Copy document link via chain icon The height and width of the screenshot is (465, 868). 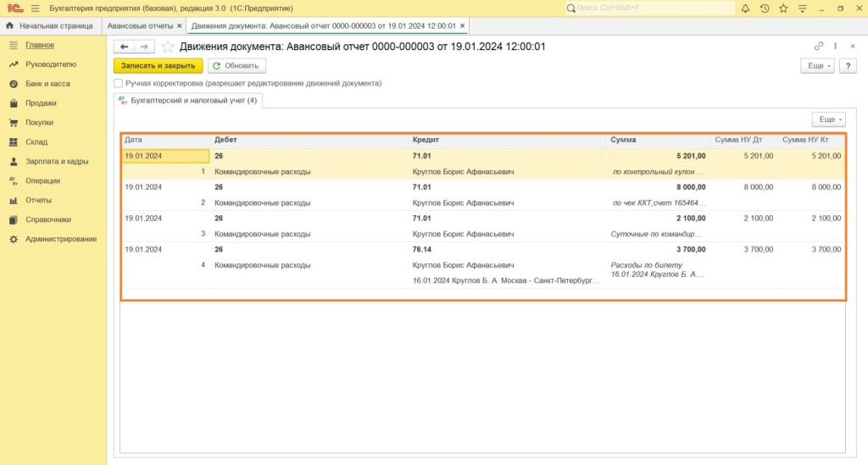[819, 47]
